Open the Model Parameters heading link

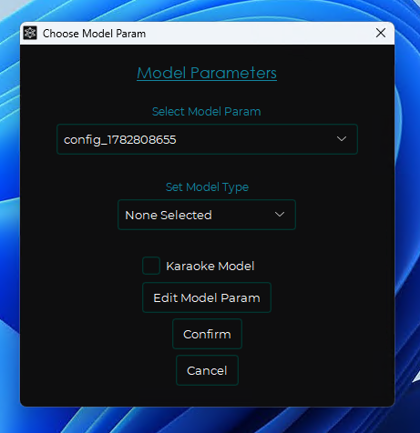(207, 73)
